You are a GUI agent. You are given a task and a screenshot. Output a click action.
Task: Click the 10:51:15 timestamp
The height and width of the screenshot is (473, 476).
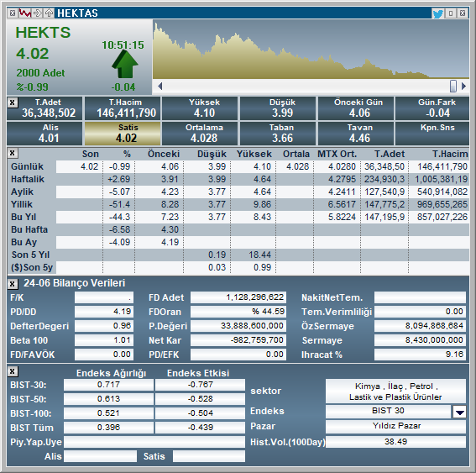[x=123, y=45]
